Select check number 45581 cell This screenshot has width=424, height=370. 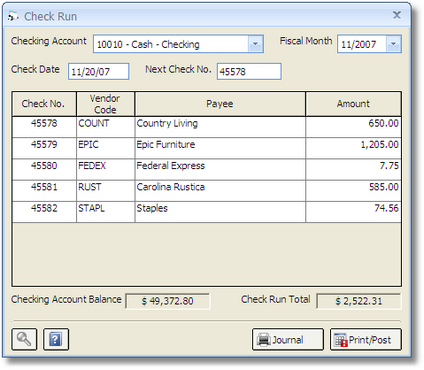point(44,190)
